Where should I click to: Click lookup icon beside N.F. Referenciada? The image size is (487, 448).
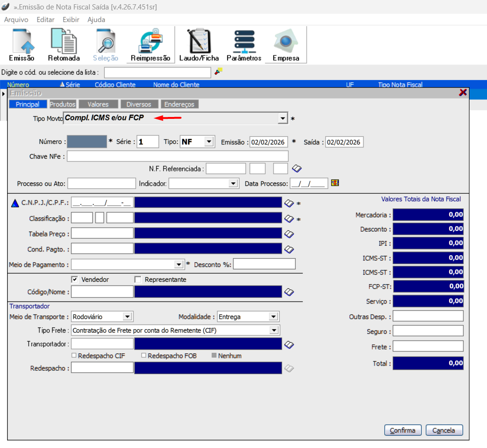[297, 169]
